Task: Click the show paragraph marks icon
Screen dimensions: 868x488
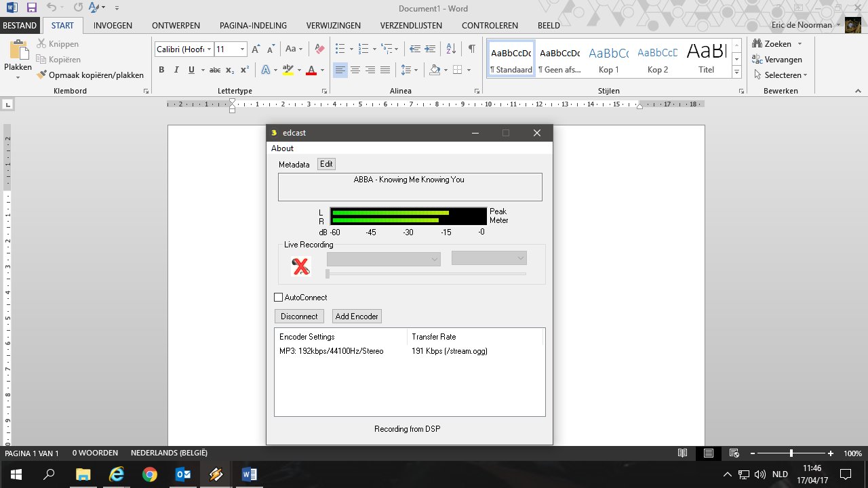Action: 471,49
